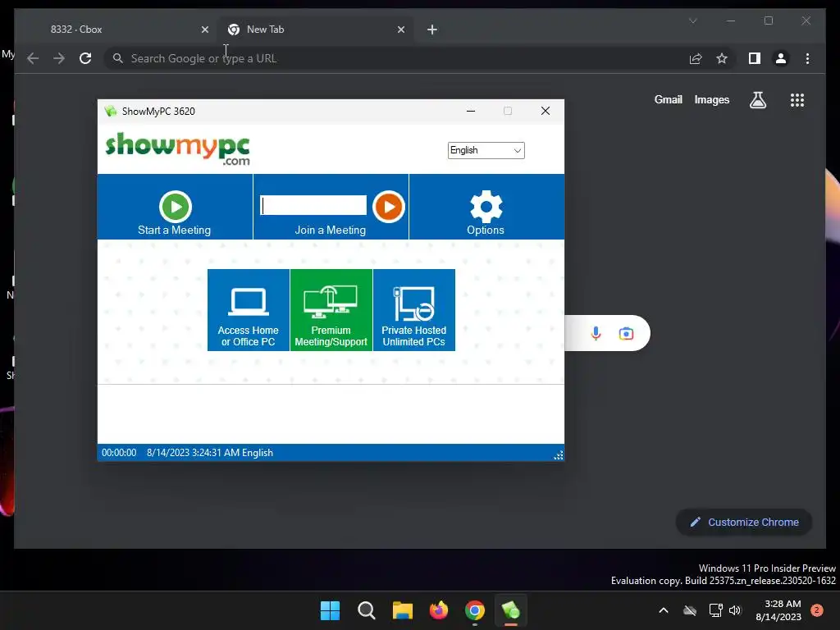Open File Explorer from the taskbar
The width and height of the screenshot is (840, 630).
[x=402, y=610]
